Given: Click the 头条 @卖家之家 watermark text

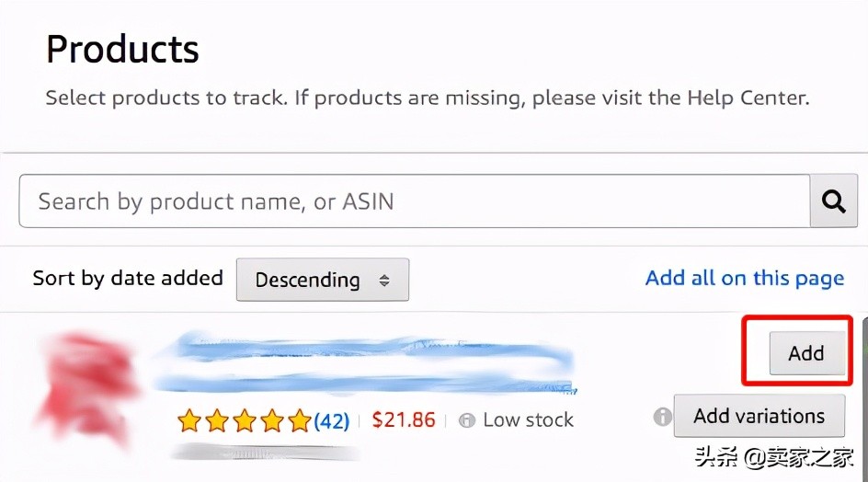Looking at the screenshot, I should click(774, 457).
